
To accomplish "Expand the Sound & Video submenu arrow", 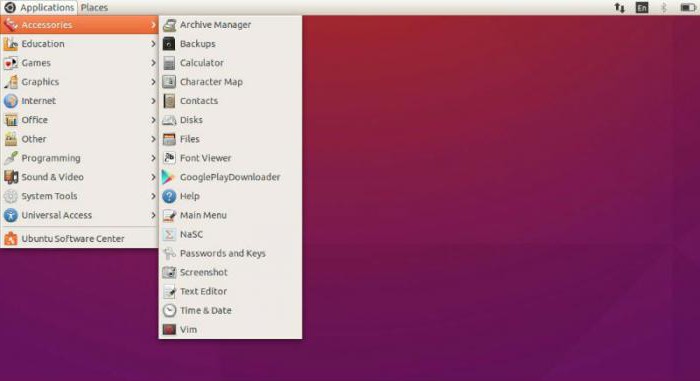I will click(x=153, y=177).
